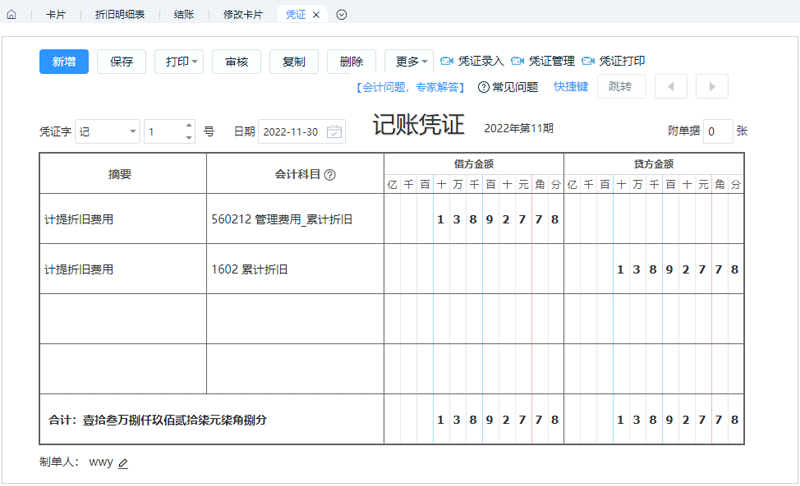800x486 pixels.
Task: Click the 借方金额 column header
Action: tap(474, 164)
